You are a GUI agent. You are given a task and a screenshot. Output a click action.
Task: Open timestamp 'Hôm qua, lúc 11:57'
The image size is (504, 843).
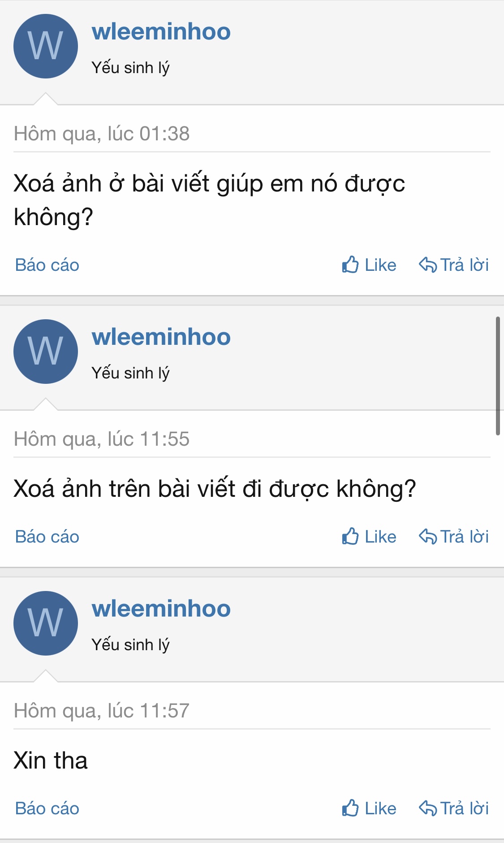[x=102, y=711]
